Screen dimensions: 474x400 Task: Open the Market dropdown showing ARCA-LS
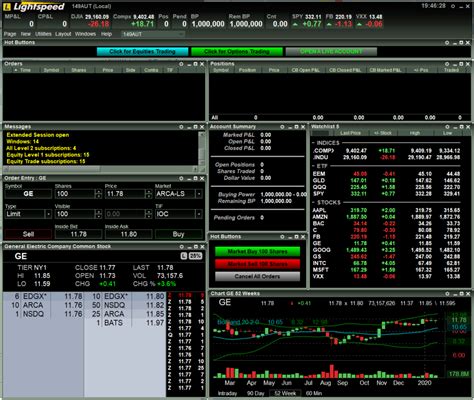pyautogui.click(x=199, y=194)
